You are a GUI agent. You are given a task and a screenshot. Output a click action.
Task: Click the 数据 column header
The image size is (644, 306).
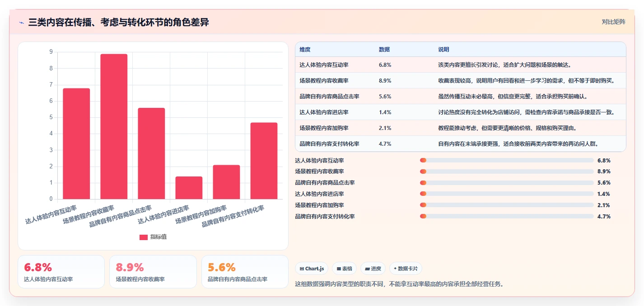[x=384, y=50]
